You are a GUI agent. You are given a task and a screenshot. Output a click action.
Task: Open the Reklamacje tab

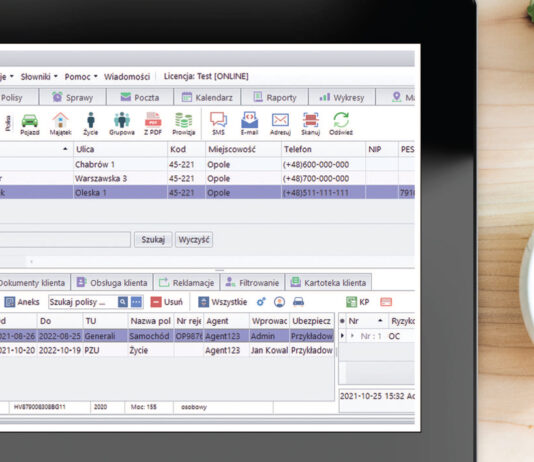click(x=187, y=283)
